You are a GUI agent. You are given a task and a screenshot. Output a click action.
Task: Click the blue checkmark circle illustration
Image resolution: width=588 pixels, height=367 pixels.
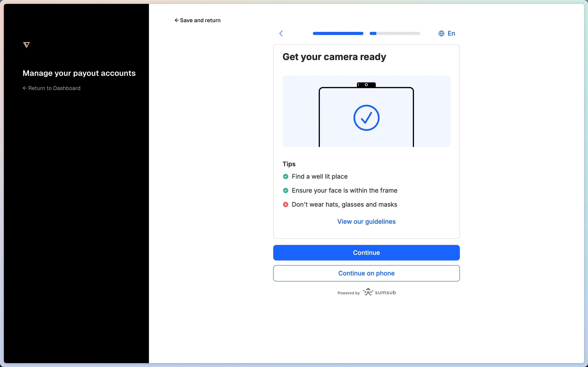click(x=366, y=118)
